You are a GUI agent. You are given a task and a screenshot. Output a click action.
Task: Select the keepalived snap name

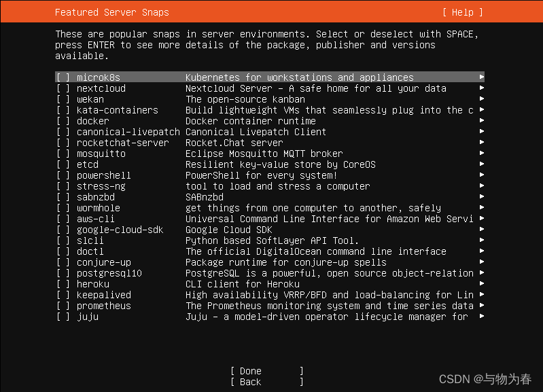tap(104, 295)
